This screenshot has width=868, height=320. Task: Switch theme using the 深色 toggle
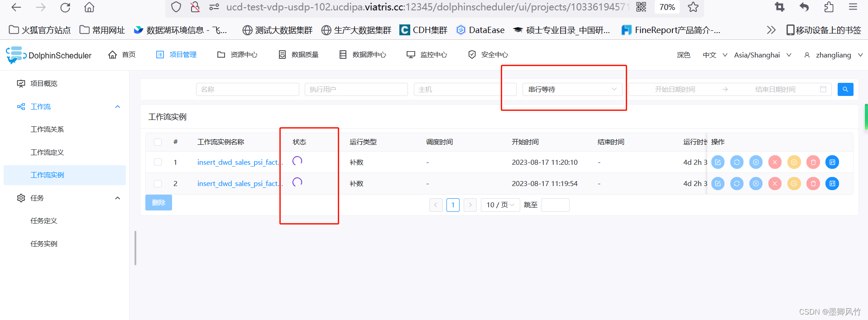(684, 55)
